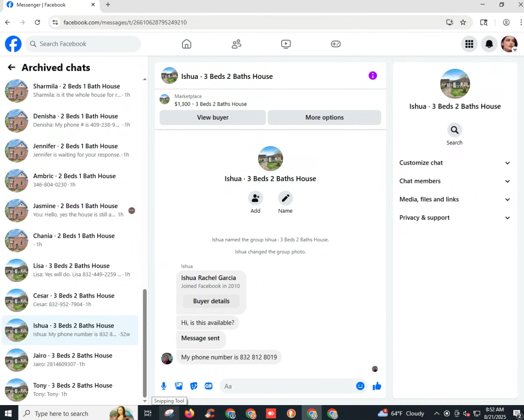Viewport: 524px width, 420px height.
Task: Click the phone number message bubble
Action: pos(229,357)
